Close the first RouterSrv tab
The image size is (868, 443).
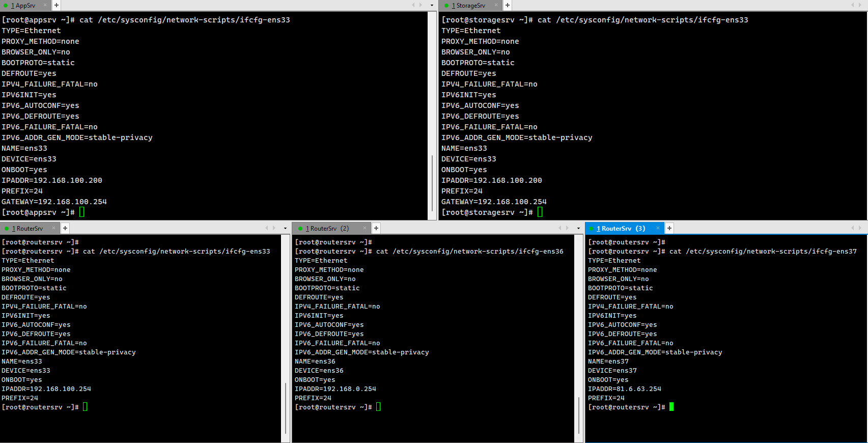(53, 228)
